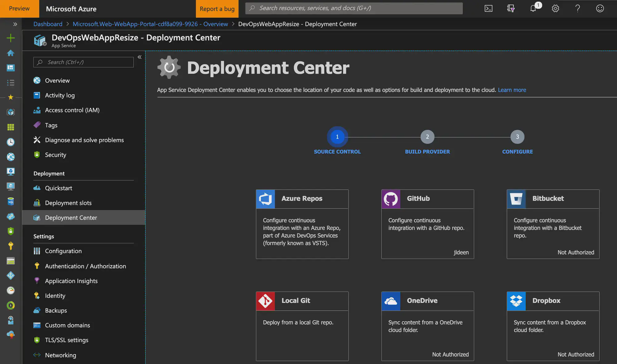This screenshot has width=617, height=364.
Task: Select the CONFIGURE step indicator
Action: coord(517,136)
